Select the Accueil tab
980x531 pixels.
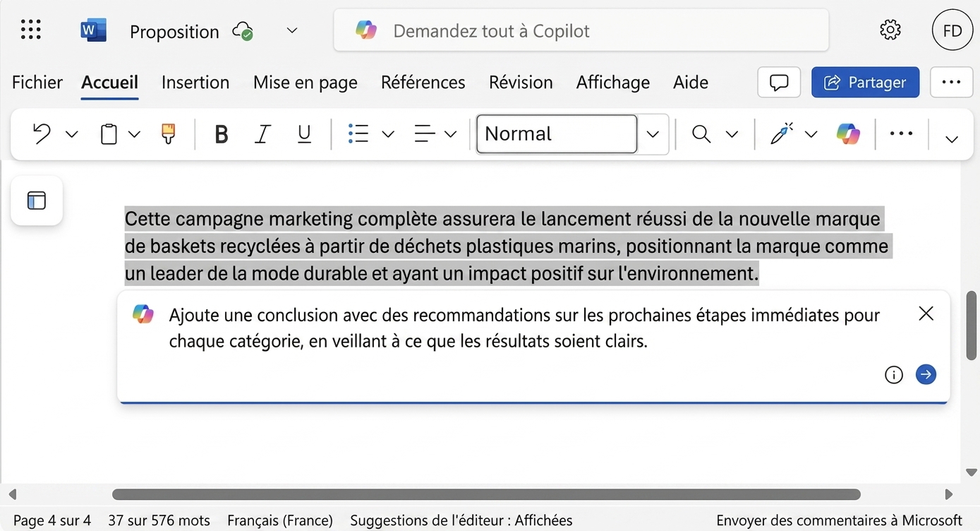[x=109, y=83]
